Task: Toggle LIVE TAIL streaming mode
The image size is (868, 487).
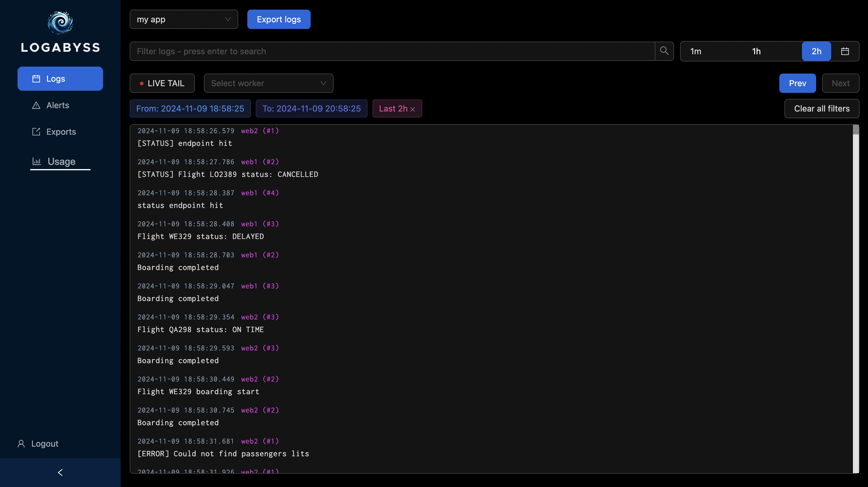Action: 162,83
